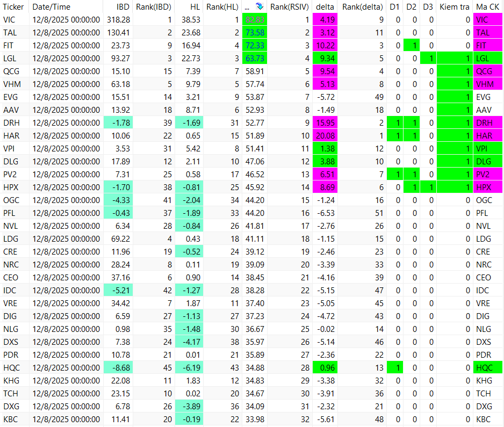The image size is (504, 427).
Task: Click green RSIV value 82.83 for VIC
Action: (255, 19)
